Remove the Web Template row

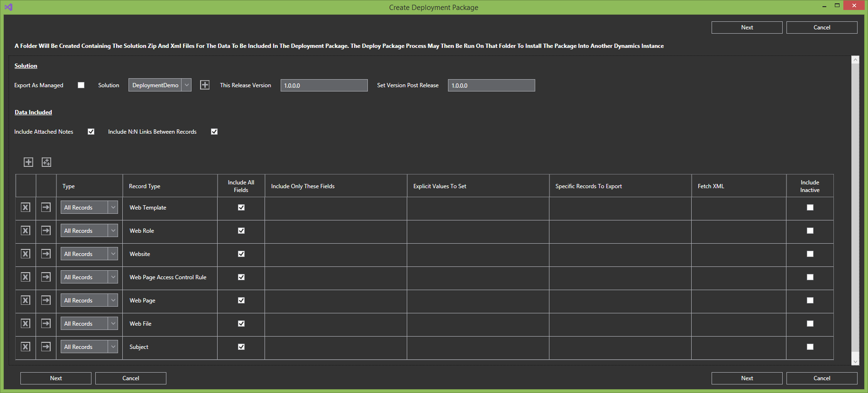[26, 208]
